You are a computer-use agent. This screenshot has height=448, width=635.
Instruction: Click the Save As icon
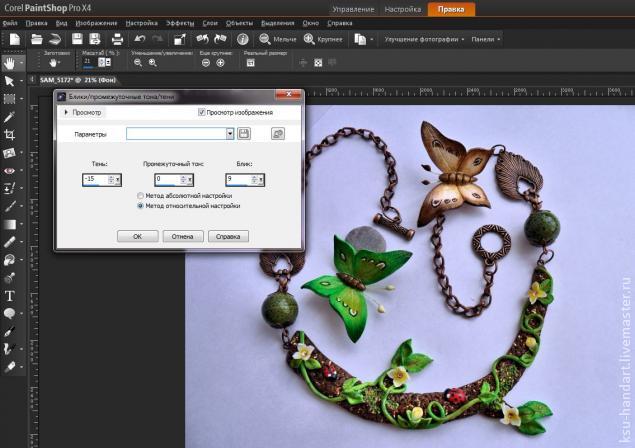95,39
